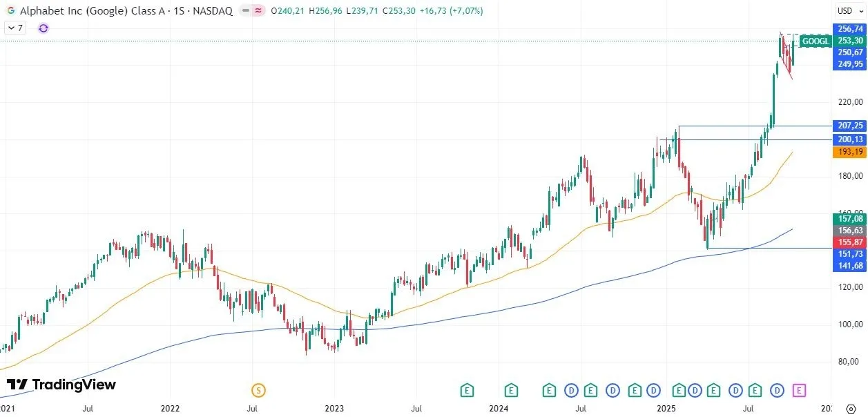The width and height of the screenshot is (868, 417).
Task: Click the Google "G" logo in chart title
Action: pos(12,10)
